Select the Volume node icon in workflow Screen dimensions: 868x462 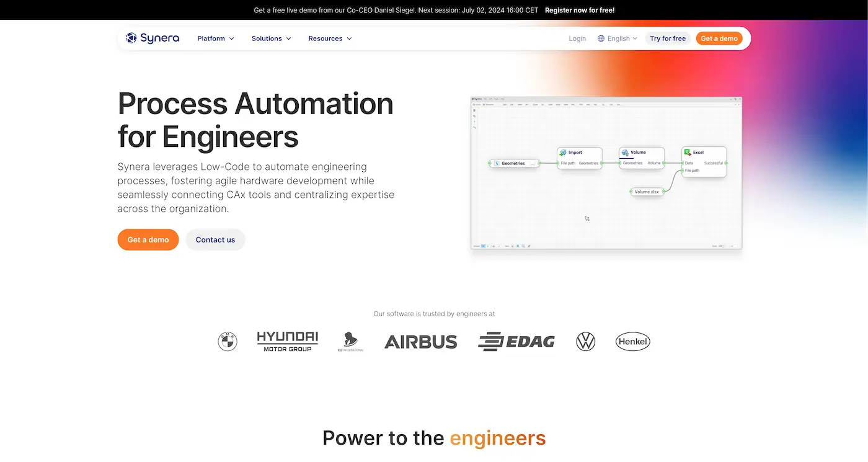tap(625, 153)
